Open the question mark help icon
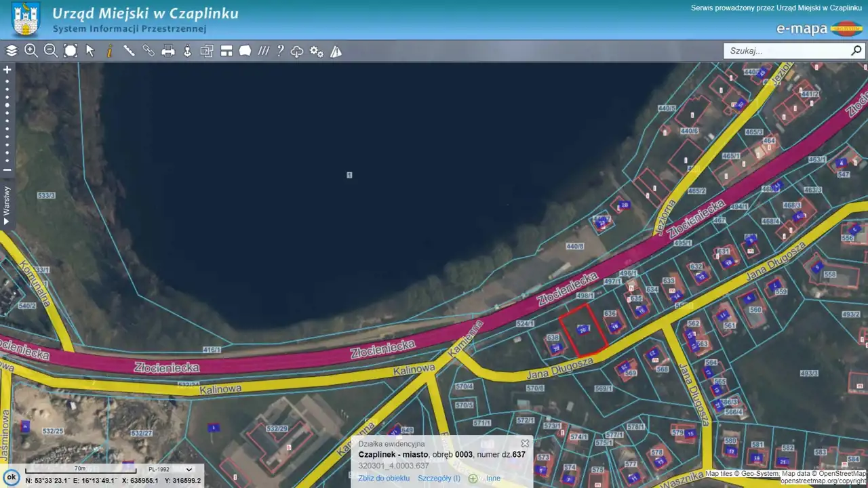The height and width of the screenshot is (488, 868). coord(280,51)
